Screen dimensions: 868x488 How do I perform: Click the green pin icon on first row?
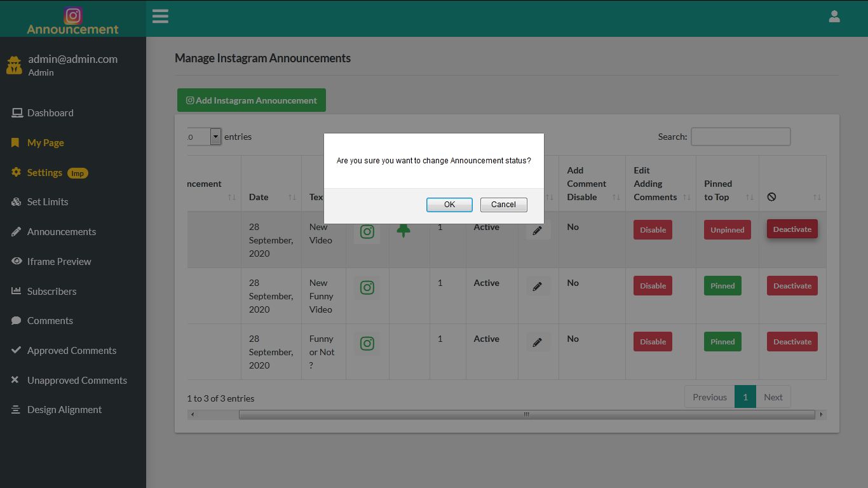coord(403,232)
